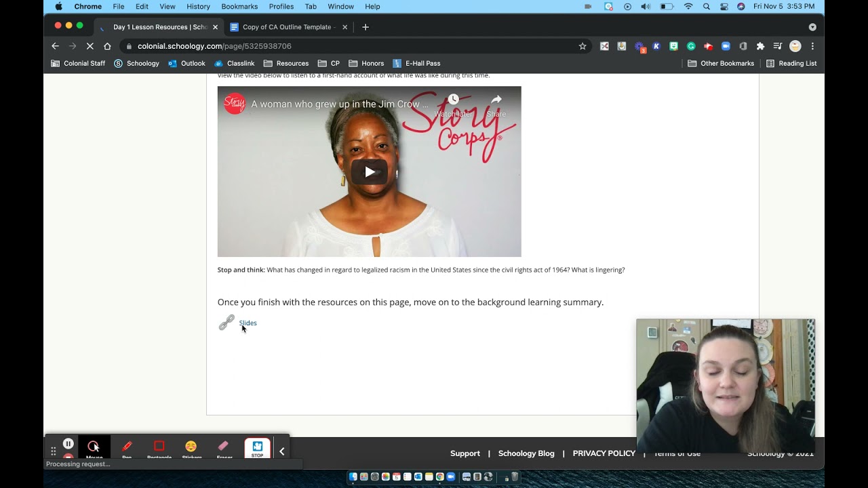Close the Copy of CA Outline Template tab
Viewport: 868px width, 488px height.
344,27
